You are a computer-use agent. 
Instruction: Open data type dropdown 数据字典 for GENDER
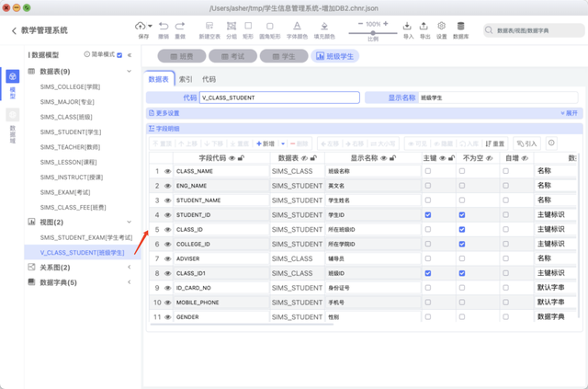coord(555,317)
